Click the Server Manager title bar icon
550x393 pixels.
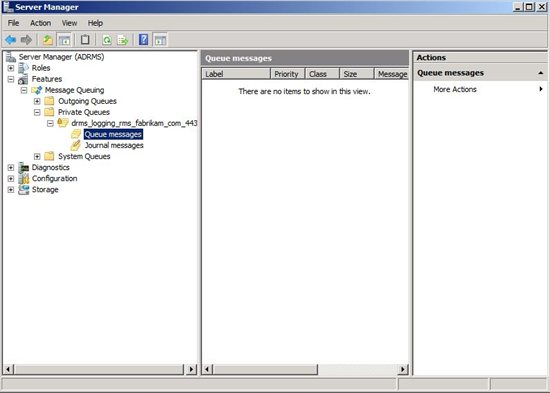tap(8, 7)
